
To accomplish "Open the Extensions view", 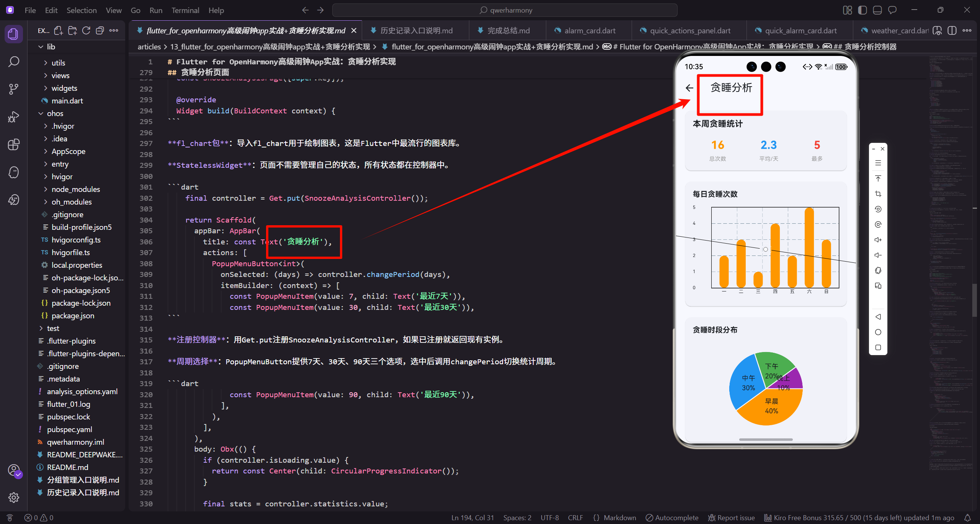I will (x=13, y=144).
